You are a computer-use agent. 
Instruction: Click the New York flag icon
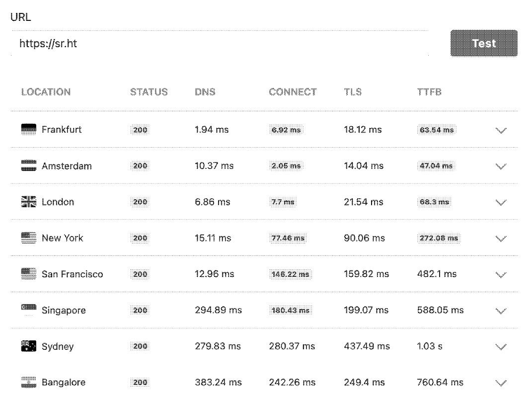click(28, 238)
